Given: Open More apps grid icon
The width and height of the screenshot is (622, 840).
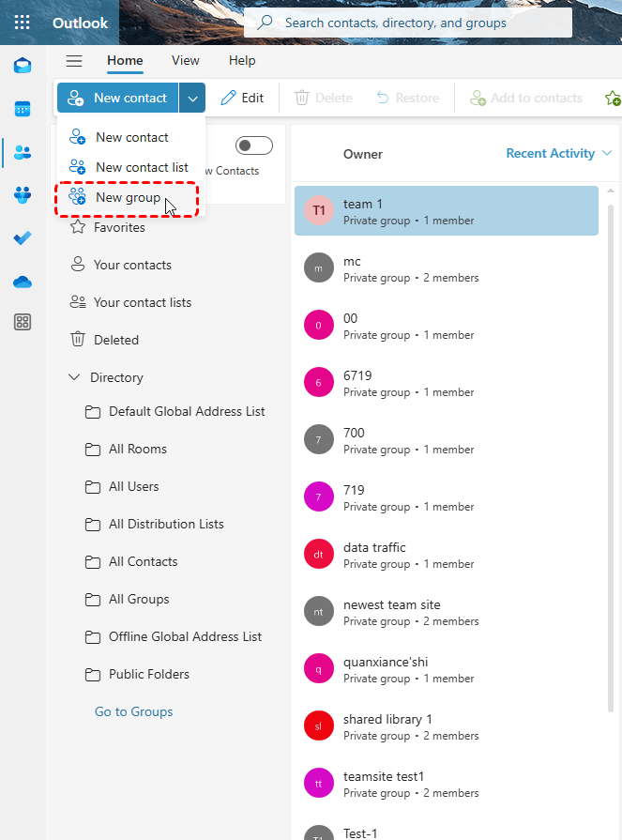Looking at the screenshot, I should pyautogui.click(x=23, y=323).
